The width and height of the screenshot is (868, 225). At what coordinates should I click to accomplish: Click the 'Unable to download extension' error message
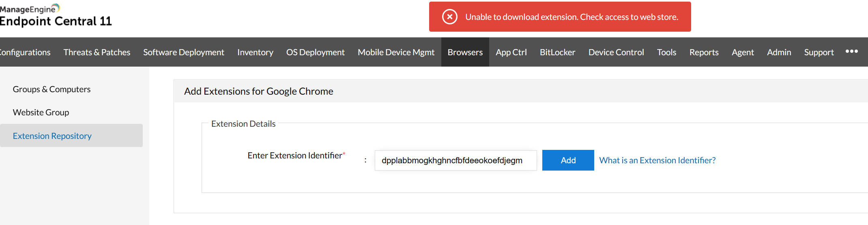click(x=572, y=17)
